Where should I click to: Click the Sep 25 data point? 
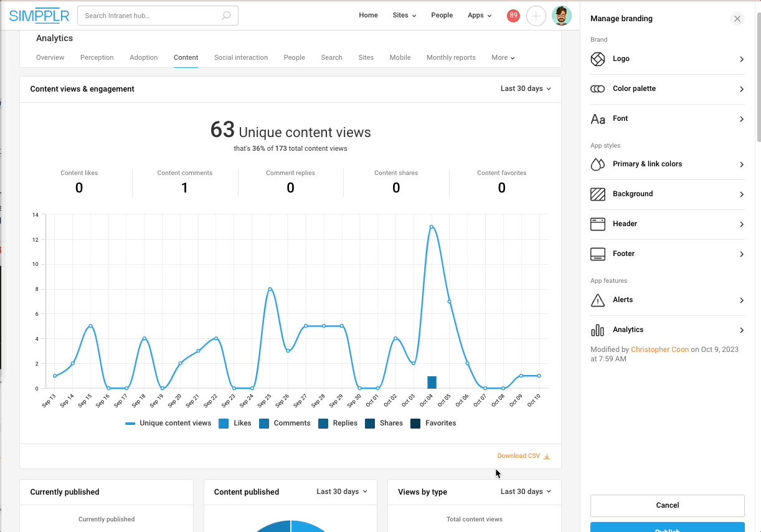[x=270, y=289]
